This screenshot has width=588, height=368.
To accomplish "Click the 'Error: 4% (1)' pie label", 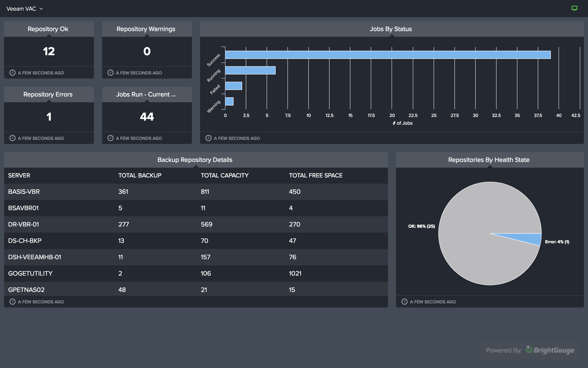I will coord(557,242).
